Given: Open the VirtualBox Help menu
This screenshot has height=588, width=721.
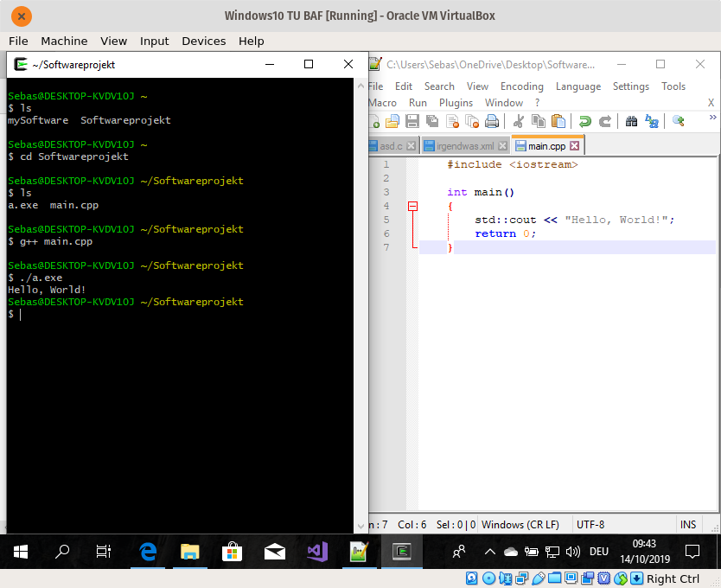Looking at the screenshot, I should pyautogui.click(x=251, y=41).
